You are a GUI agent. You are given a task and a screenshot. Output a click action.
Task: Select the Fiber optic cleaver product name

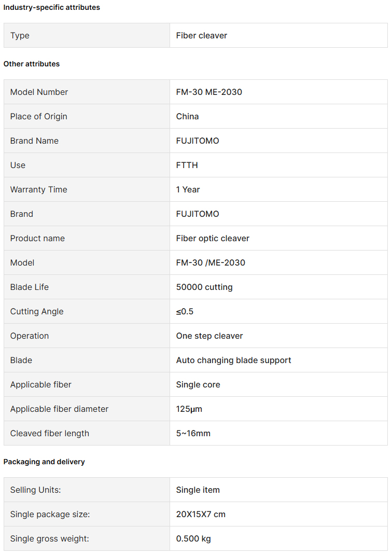(x=213, y=238)
